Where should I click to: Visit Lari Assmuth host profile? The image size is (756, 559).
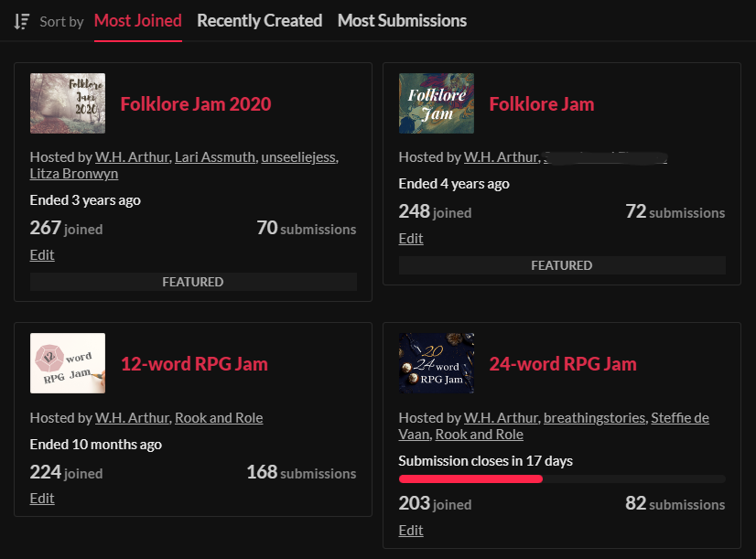214,157
